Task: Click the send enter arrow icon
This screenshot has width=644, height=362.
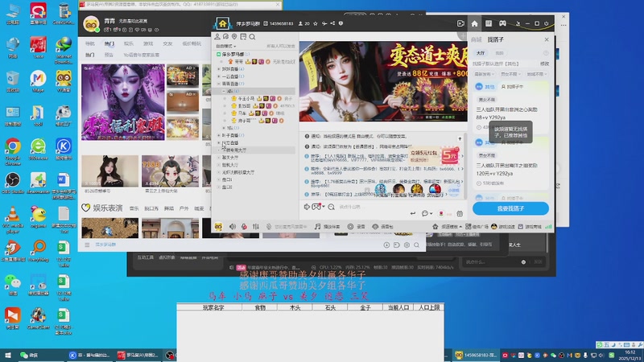Action: (413, 213)
